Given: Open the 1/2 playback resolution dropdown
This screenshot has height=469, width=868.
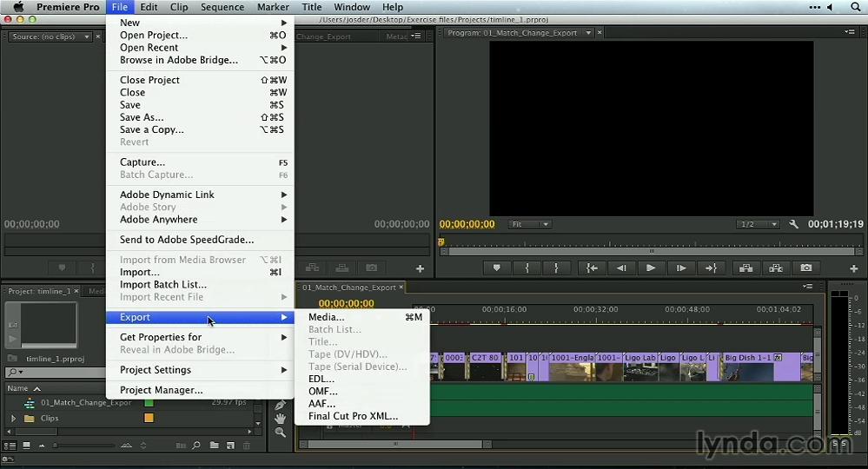Looking at the screenshot, I should pos(758,224).
